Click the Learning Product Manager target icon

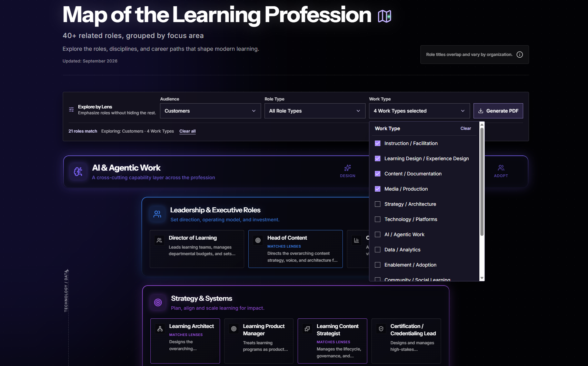coord(234,329)
